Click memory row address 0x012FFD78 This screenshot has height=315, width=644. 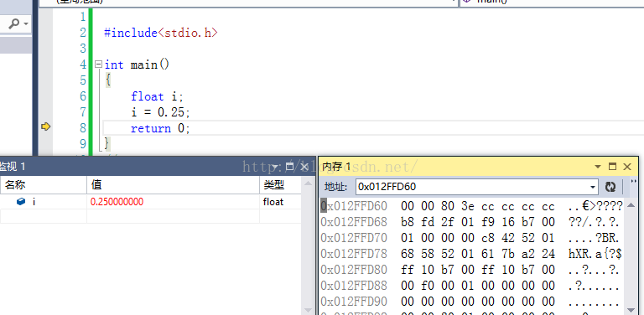coord(354,254)
